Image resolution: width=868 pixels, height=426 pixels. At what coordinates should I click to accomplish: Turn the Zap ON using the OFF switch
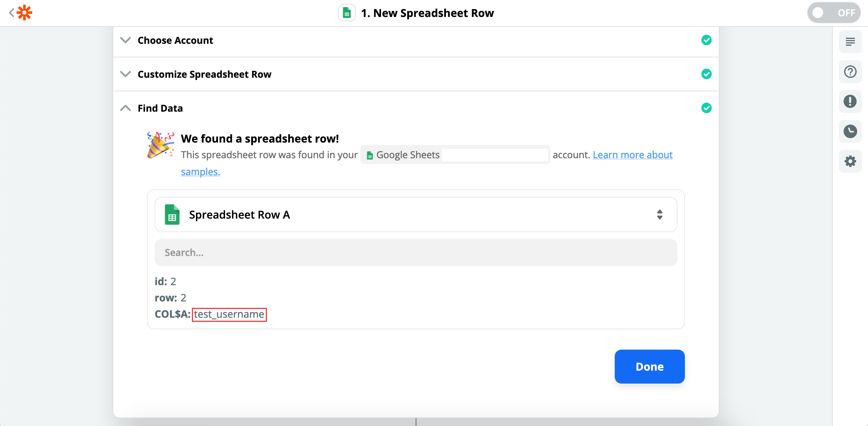[834, 13]
